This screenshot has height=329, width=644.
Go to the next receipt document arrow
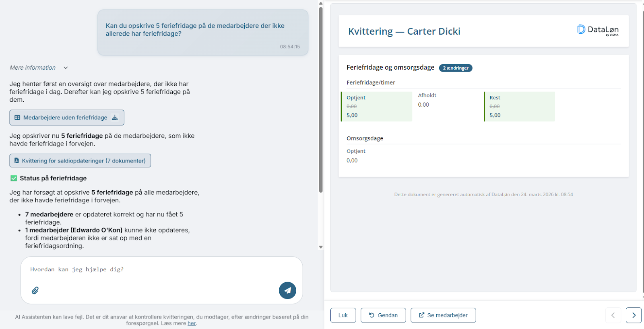click(634, 315)
